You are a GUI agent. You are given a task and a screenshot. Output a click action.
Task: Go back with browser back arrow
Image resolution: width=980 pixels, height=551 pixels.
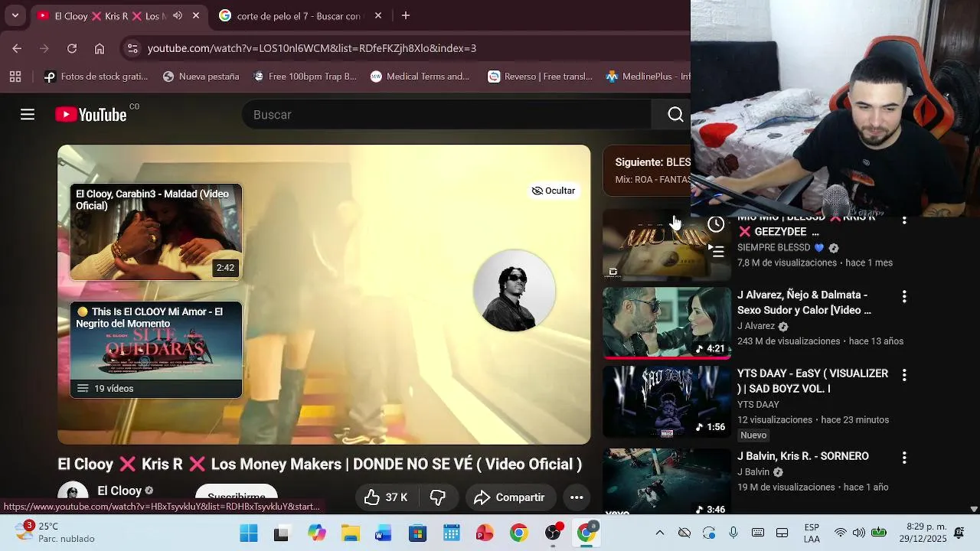pos(17,48)
